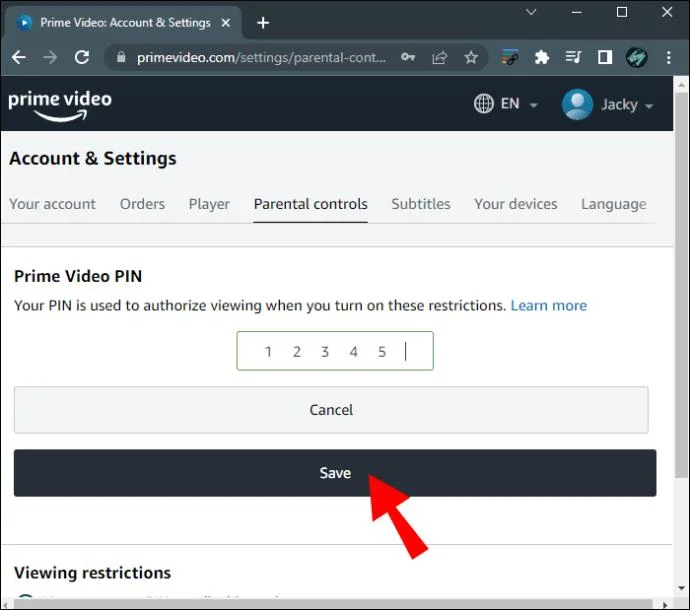Open a new browser tab

[263, 22]
